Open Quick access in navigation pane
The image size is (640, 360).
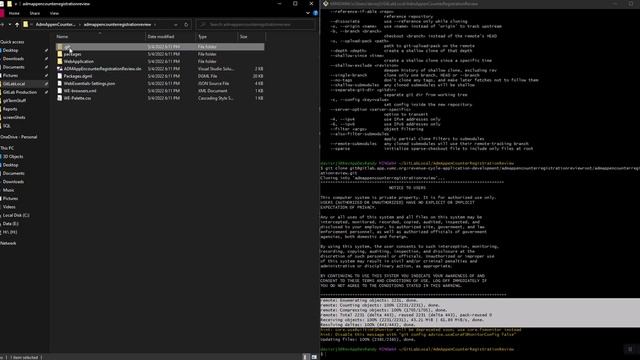[12, 42]
